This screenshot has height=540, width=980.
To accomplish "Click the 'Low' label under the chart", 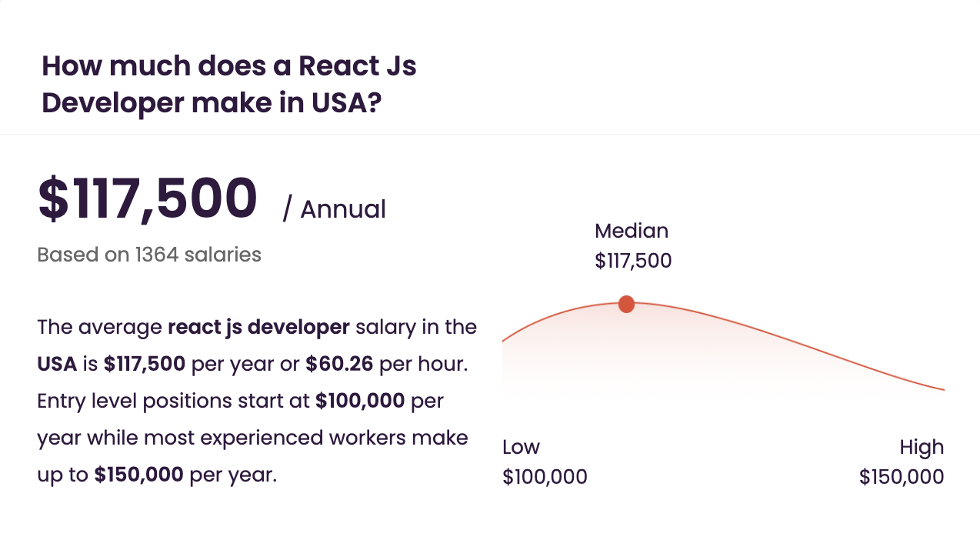I will 521,447.
